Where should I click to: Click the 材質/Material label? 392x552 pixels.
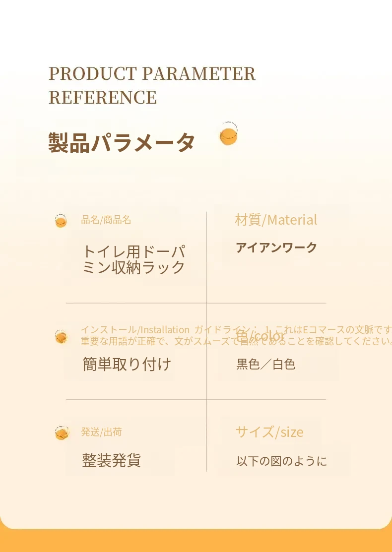[x=276, y=220]
